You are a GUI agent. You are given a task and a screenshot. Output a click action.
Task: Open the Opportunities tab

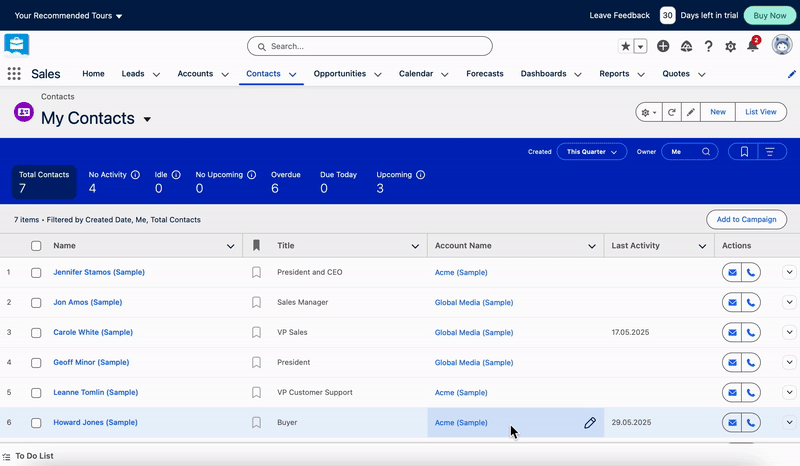point(340,74)
